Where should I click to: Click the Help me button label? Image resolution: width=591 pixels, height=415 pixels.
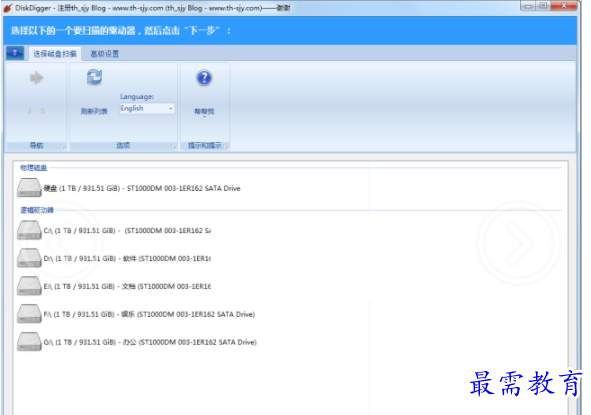(204, 111)
